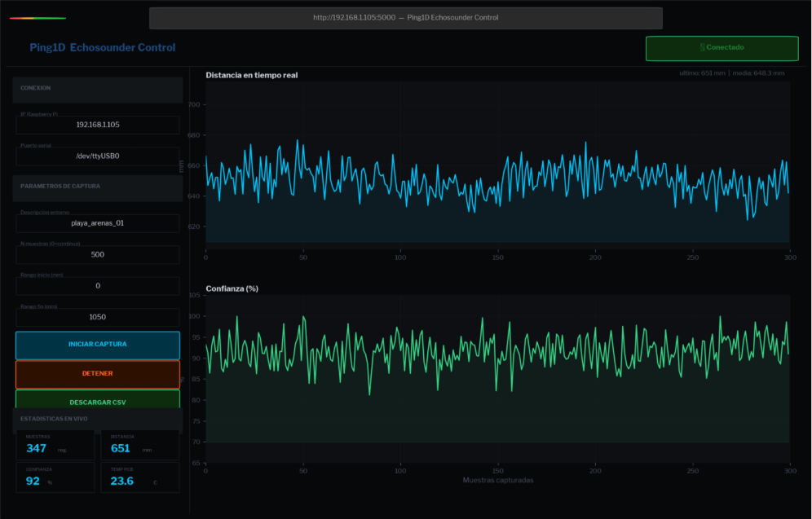Click the browser address bar URL

[x=405, y=18]
